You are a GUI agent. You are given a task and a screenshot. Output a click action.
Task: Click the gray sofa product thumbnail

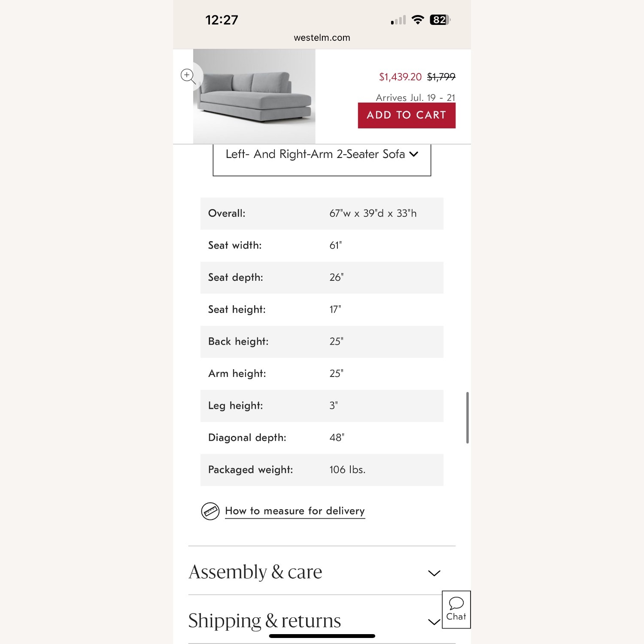coord(254,96)
